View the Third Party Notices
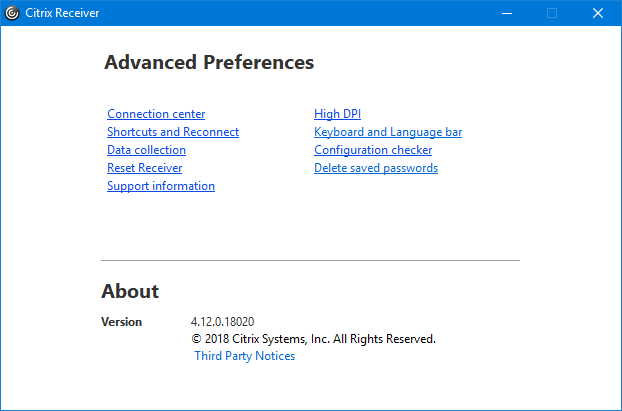 pyautogui.click(x=245, y=356)
